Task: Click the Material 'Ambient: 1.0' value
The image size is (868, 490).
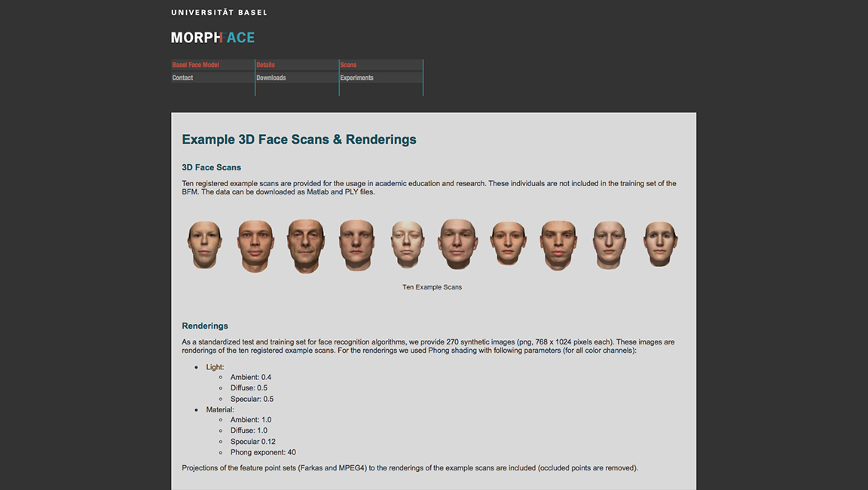Action: 251,420
